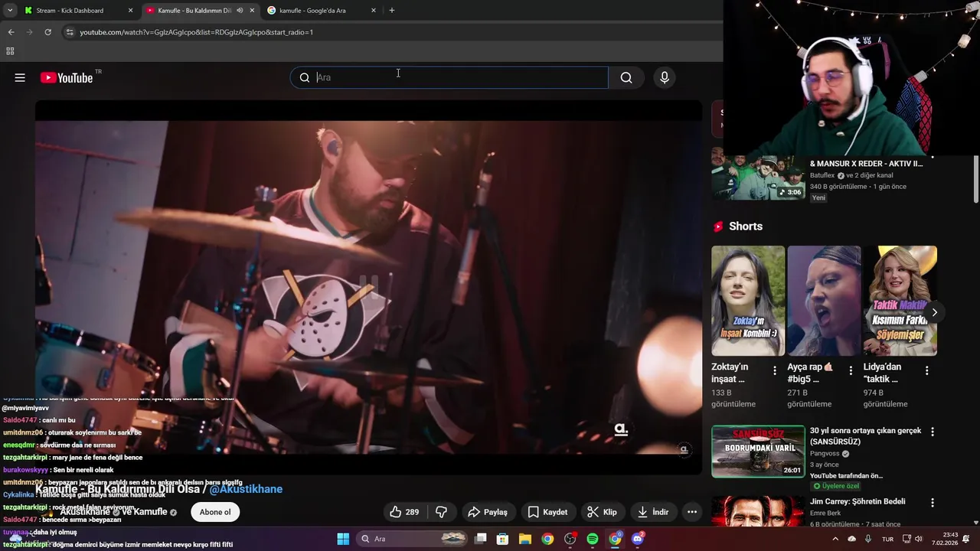Launch Microsoft Store from taskbar
Image resolution: width=980 pixels, height=551 pixels.
[503, 539]
